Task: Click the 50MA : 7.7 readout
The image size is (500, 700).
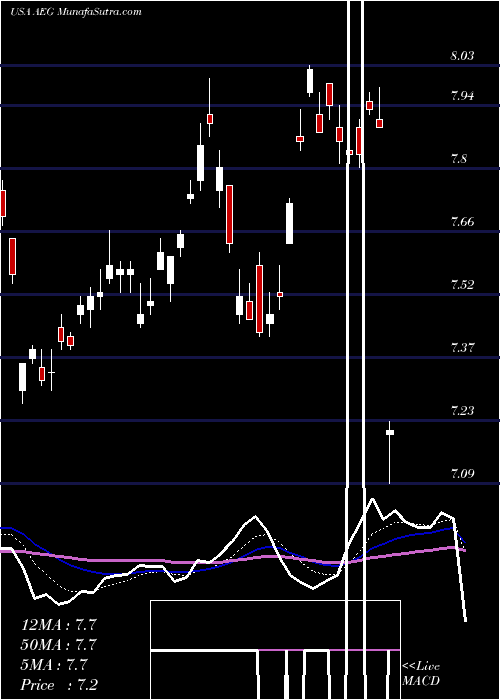Action: click(x=59, y=645)
